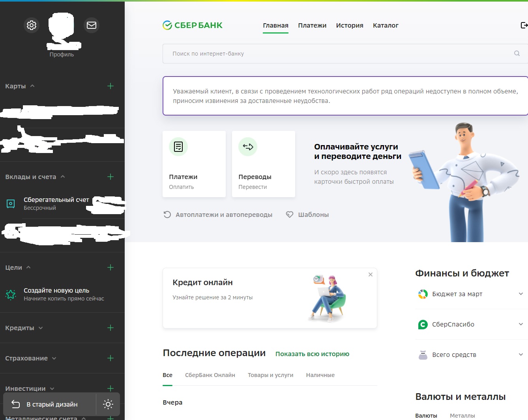Toggle light theme with sun icon
The image size is (528, 420).
(108, 404)
